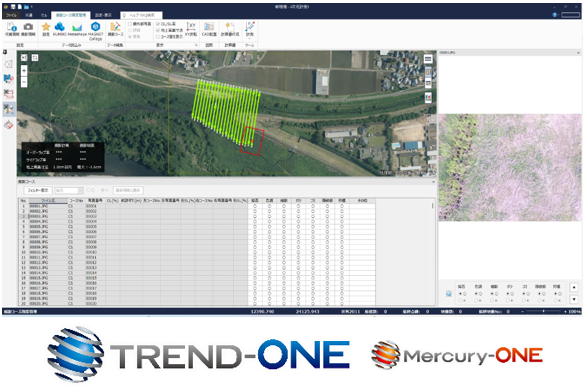Select the course accuracy management tab
This screenshot has height=387, width=583.
[x=71, y=15]
